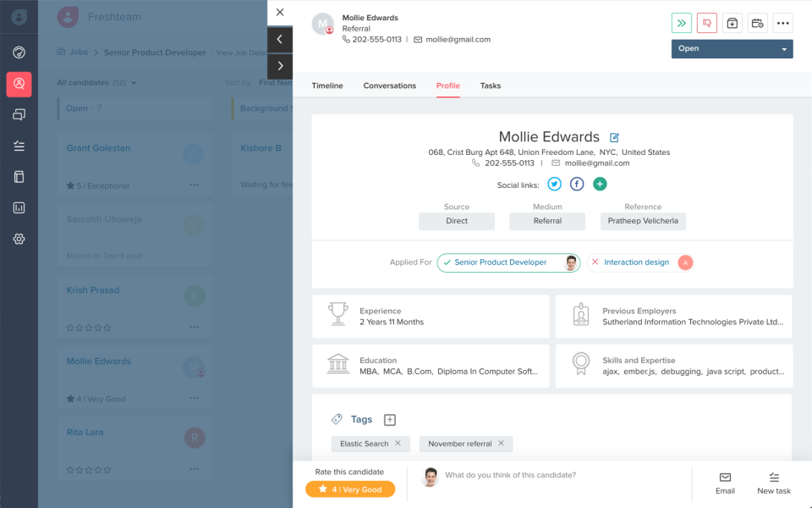Click the Email icon button
812x508 pixels.
coord(725,483)
